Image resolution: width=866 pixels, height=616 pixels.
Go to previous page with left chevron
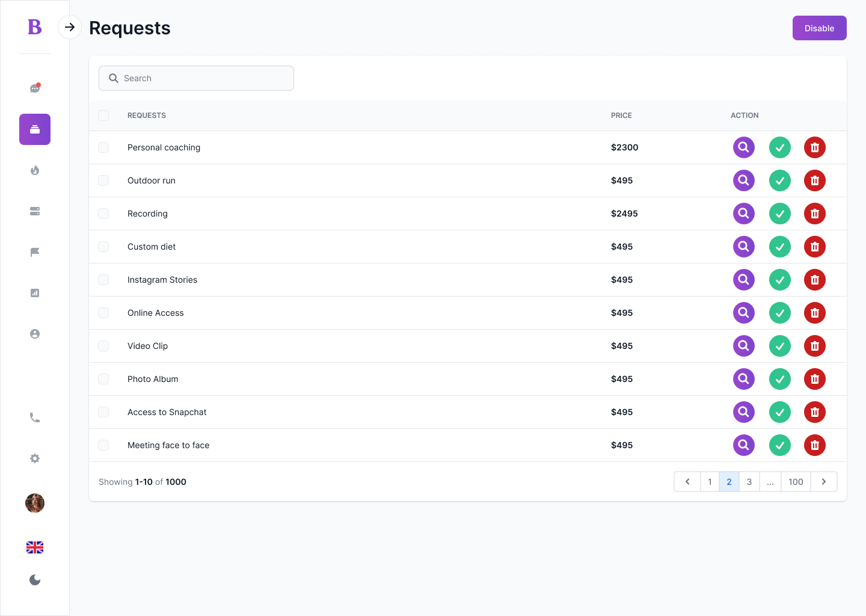point(687,481)
